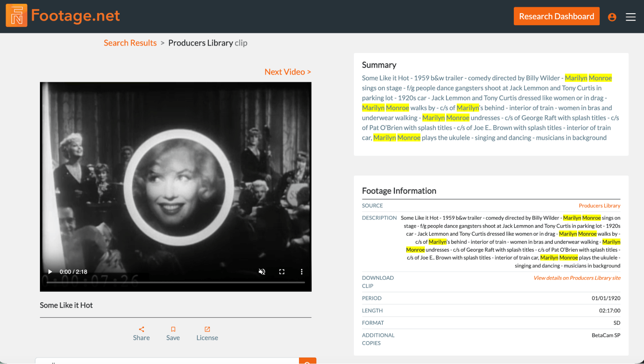Click the Footage Information heading
644x364 pixels.
tap(399, 191)
